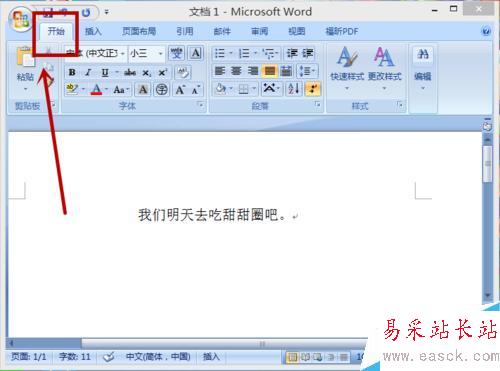Image resolution: width=500 pixels, height=371 pixels.
Task: Align text right
Action: pos(253,71)
